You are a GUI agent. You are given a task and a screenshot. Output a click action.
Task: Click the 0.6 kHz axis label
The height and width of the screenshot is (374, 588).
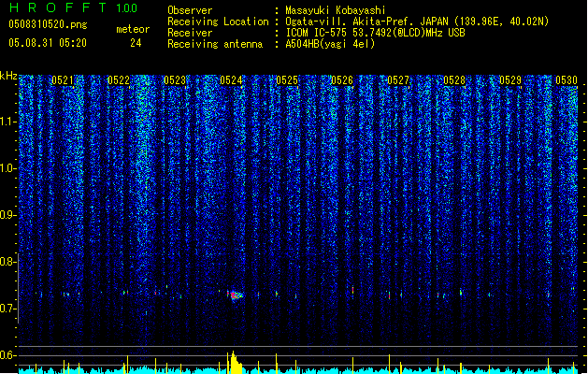[x=8, y=355]
